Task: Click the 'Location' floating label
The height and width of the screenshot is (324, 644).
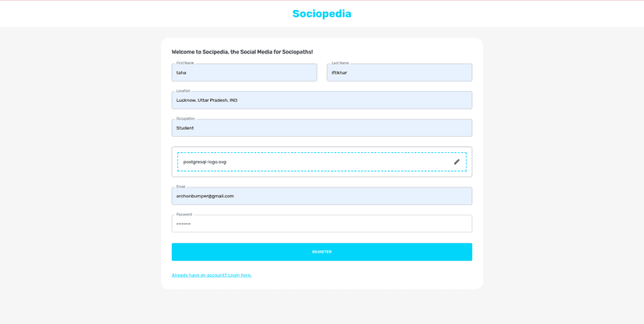Action: [183, 91]
